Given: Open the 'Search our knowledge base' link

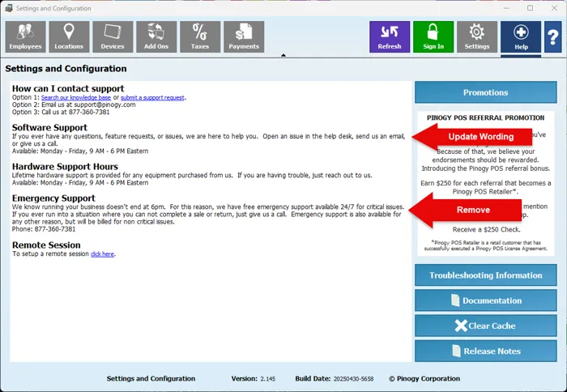Looking at the screenshot, I should point(75,97).
